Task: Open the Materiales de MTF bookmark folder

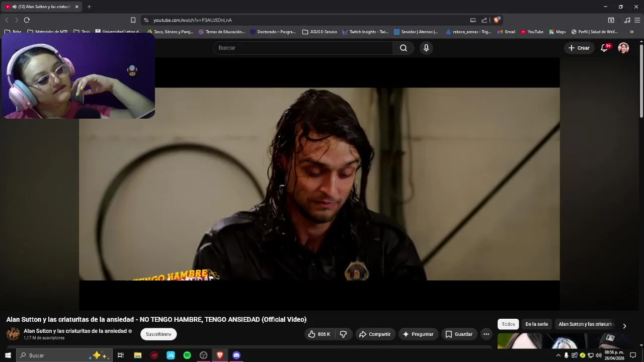Action: [x=47, y=32]
